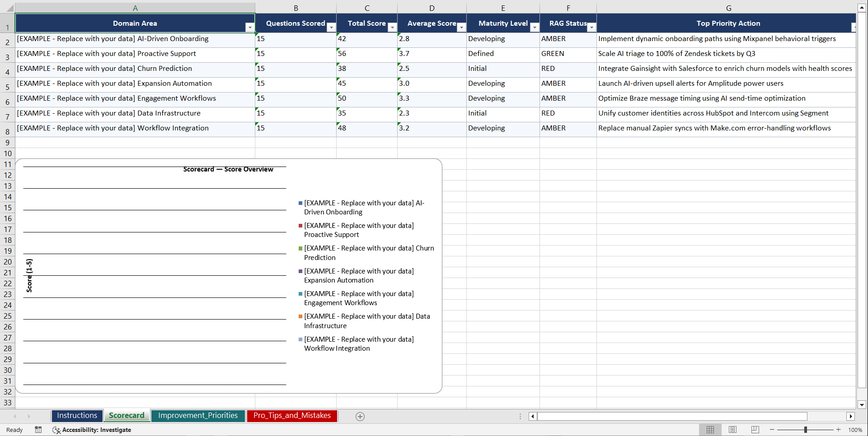Open the Pro_Tips_and_Mistakes sheet
This screenshot has height=436, width=868.
292,416
